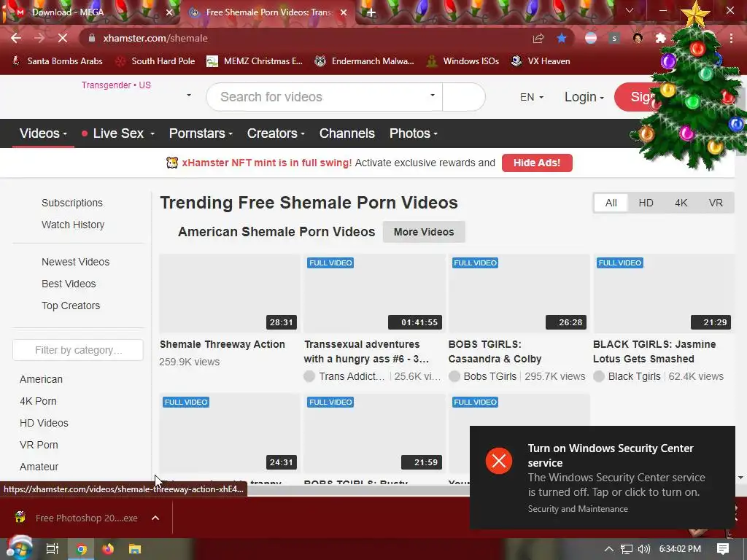Show hidden system tray icons
The height and width of the screenshot is (560, 747).
609,549
